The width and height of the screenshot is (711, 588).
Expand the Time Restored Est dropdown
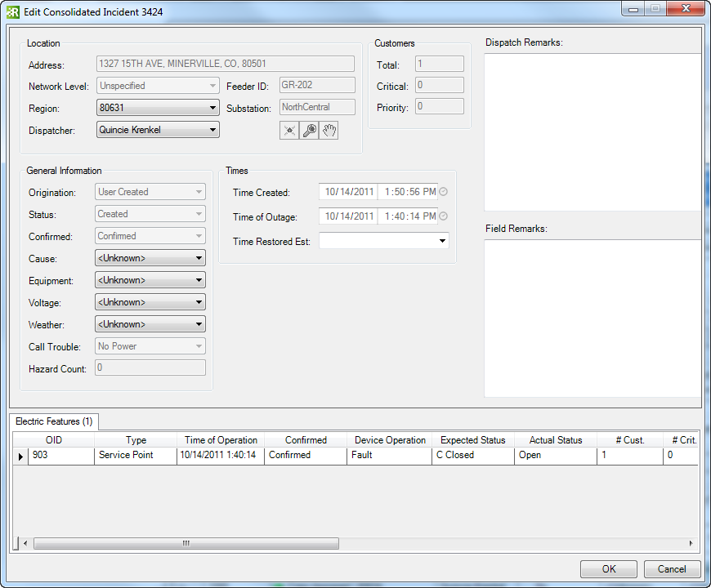[x=442, y=241]
